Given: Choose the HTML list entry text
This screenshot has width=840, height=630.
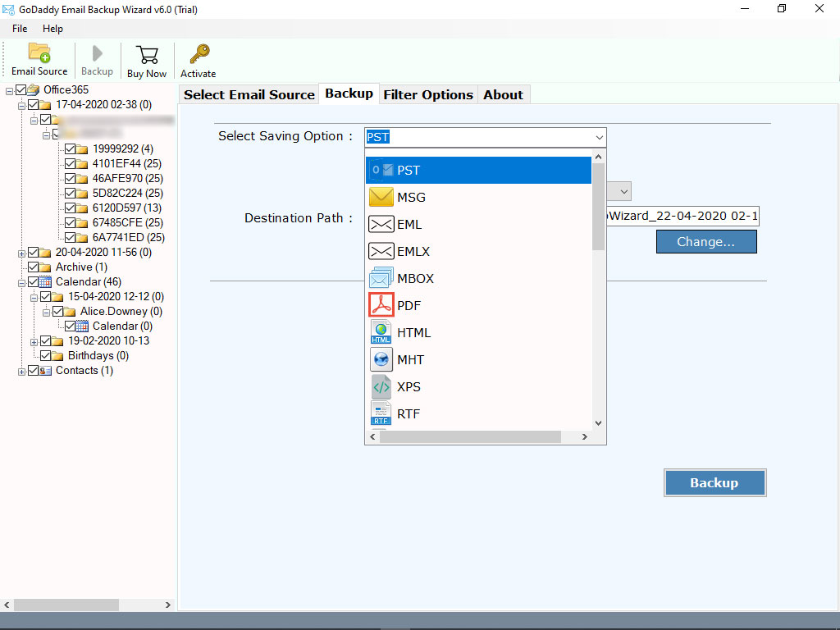Looking at the screenshot, I should (413, 333).
